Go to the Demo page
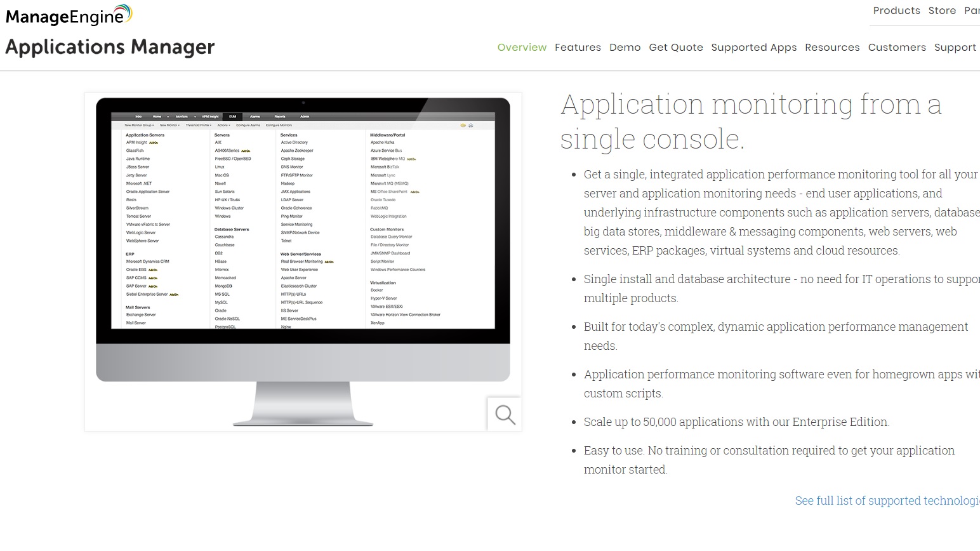 click(x=625, y=48)
